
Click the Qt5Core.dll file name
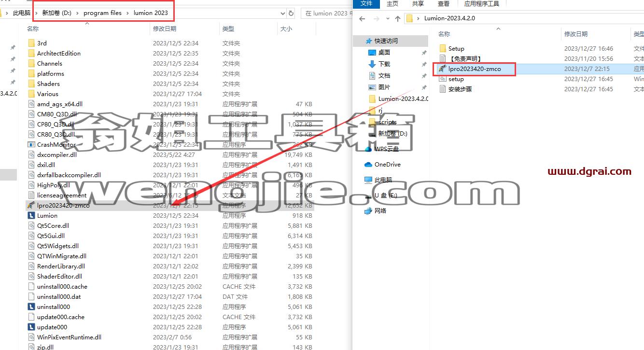[x=53, y=225]
